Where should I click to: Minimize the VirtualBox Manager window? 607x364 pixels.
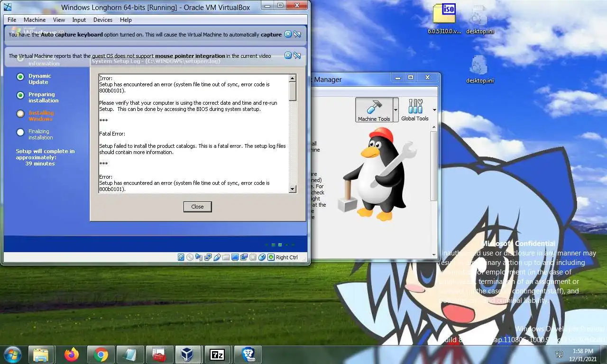pos(397,77)
